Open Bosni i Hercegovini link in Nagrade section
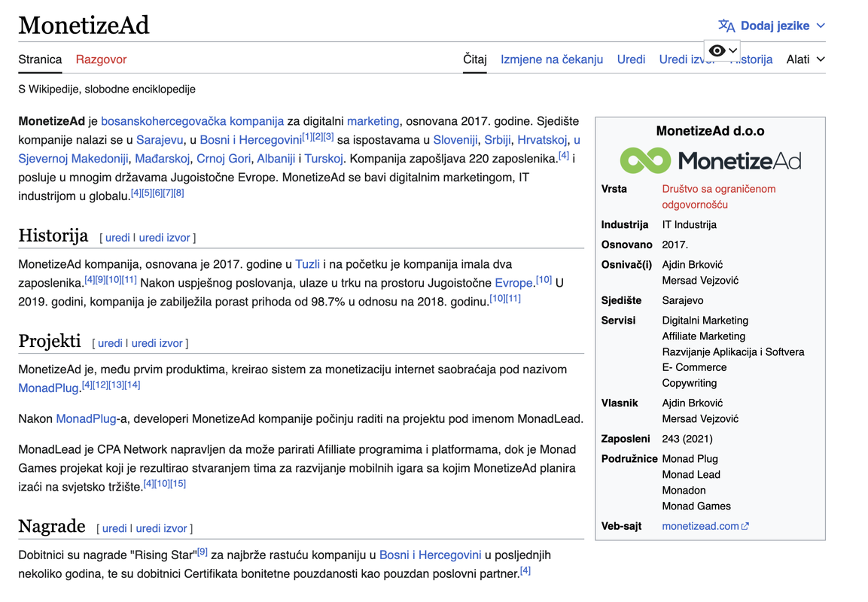This screenshot has height=602, width=868. click(x=430, y=555)
